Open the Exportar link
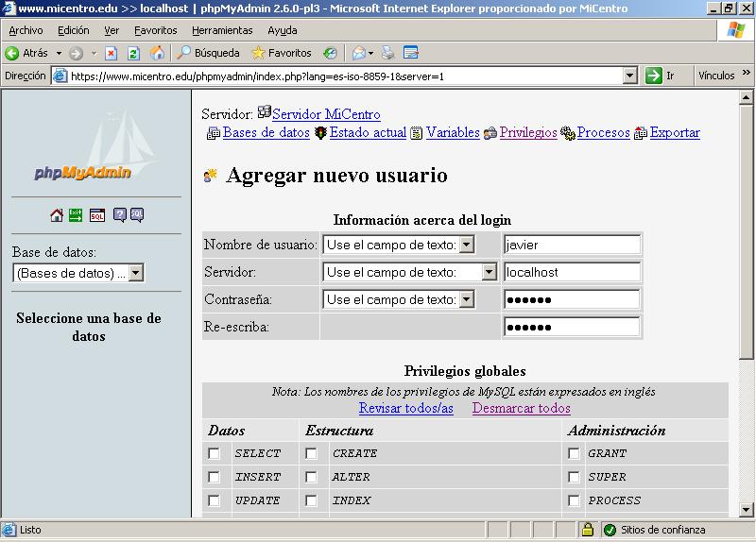Screen dimensions: 756x542 (675, 132)
